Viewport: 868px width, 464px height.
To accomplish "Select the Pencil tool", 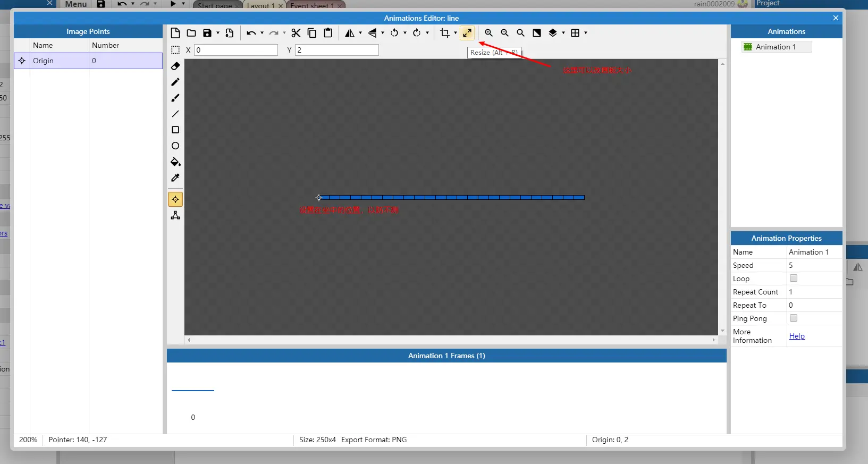I will point(175,82).
